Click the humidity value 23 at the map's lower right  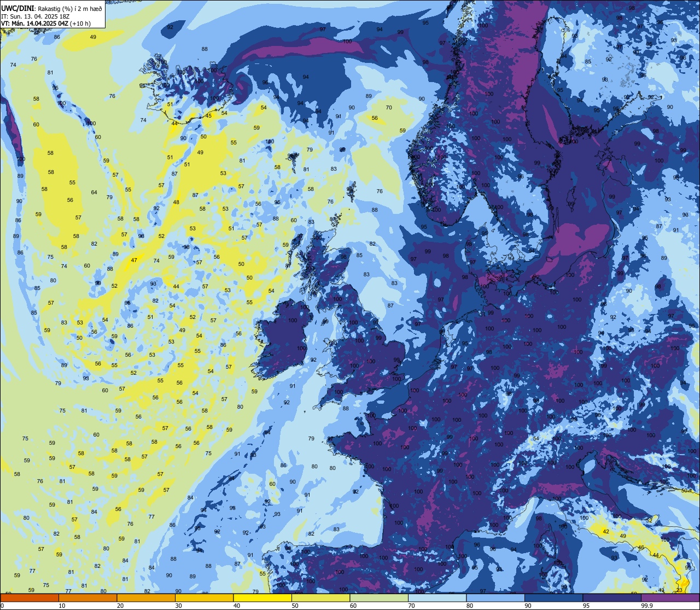coord(679,590)
